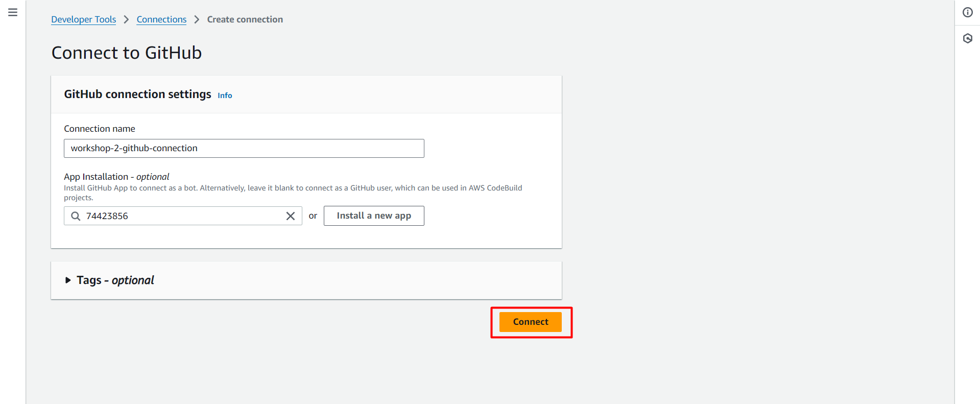980x404 pixels.
Task: Click the App Installation optional label
Action: click(x=116, y=177)
